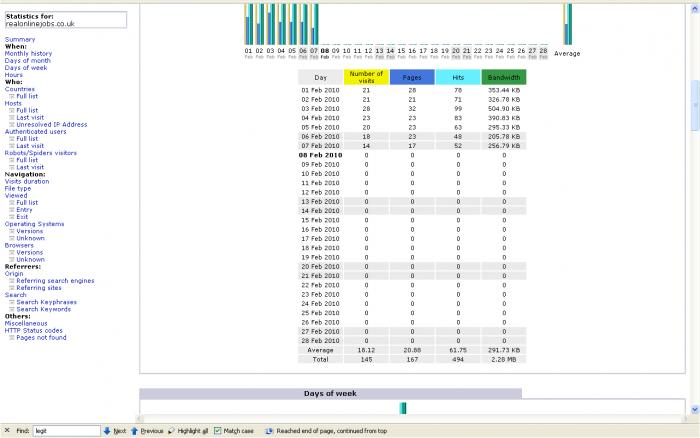Open the Viewed link
Image resolution: width=700 pixels, height=438 pixels.
pos(16,196)
